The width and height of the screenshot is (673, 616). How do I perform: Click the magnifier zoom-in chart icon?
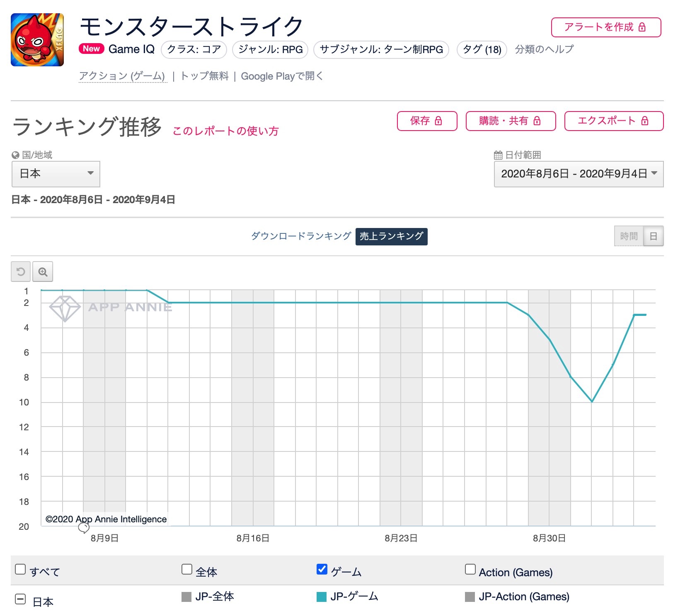(43, 272)
